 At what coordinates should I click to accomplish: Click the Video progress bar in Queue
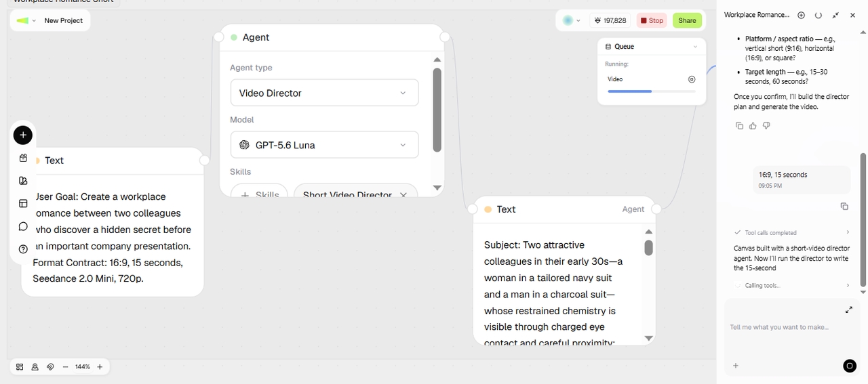[x=652, y=91]
